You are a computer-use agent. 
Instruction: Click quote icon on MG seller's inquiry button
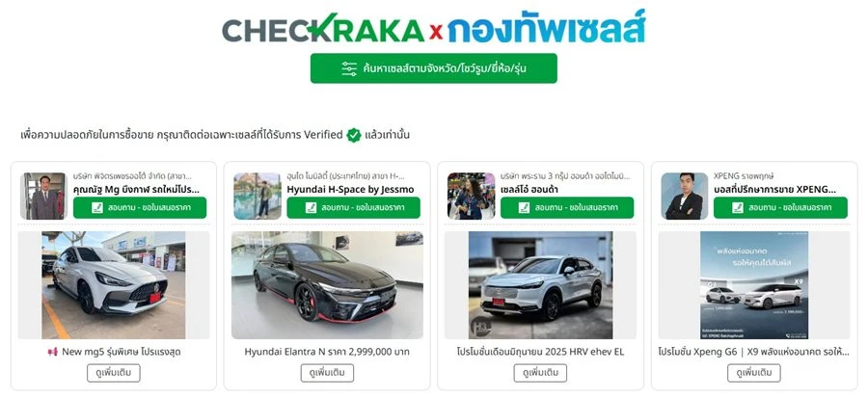click(x=96, y=208)
